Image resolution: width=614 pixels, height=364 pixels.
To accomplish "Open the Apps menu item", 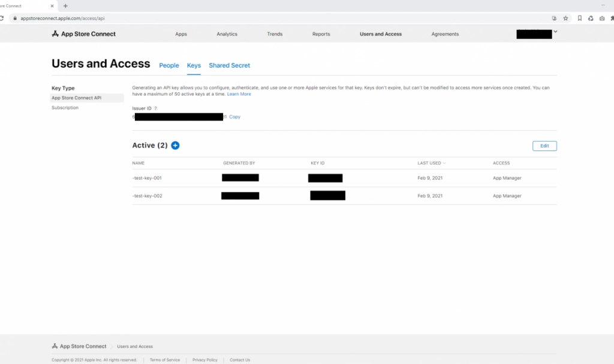I will pos(181,34).
